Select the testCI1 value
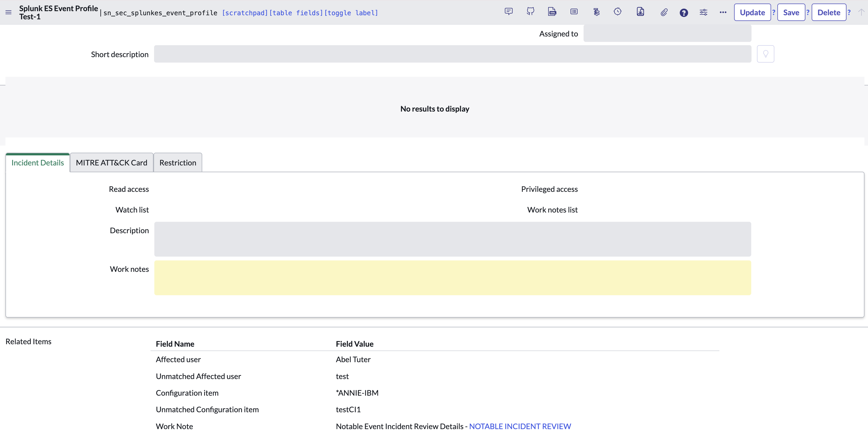The width and height of the screenshot is (868, 440). tap(348, 409)
